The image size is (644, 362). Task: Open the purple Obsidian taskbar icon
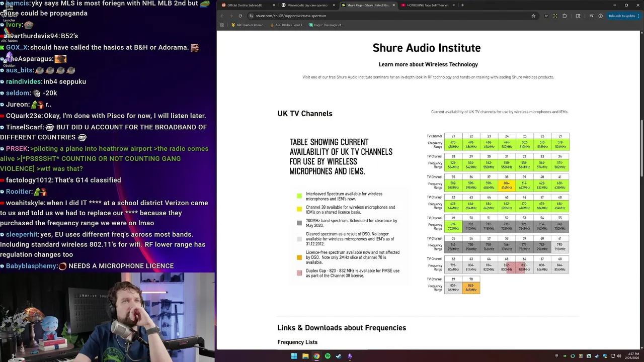[350, 356]
